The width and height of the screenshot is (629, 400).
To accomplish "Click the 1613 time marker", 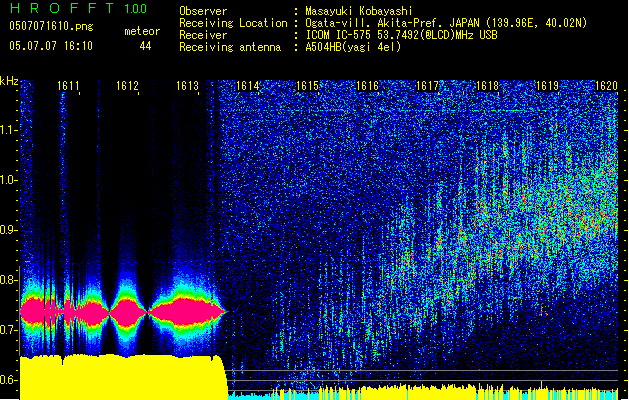I will (187, 86).
